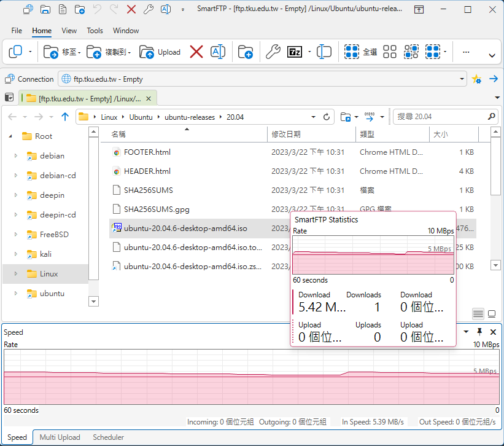Open Properties with the wrench icon
The image size is (504, 446).
pyautogui.click(x=273, y=52)
